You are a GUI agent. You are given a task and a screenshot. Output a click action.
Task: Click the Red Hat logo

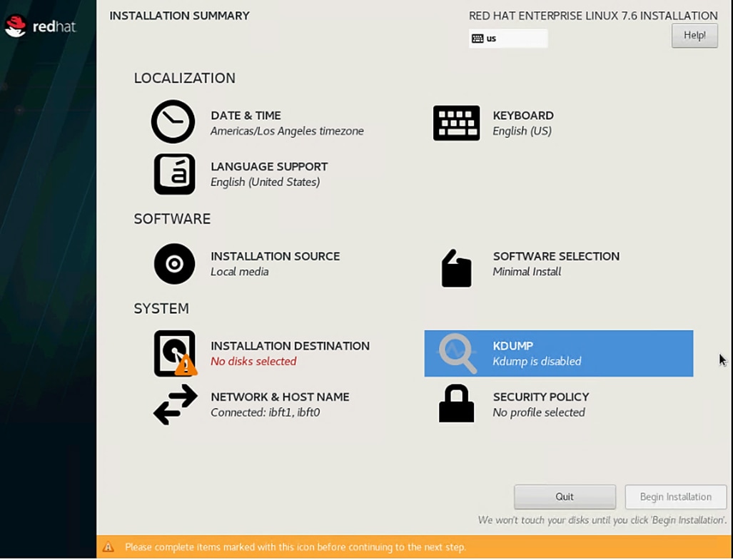click(x=40, y=26)
